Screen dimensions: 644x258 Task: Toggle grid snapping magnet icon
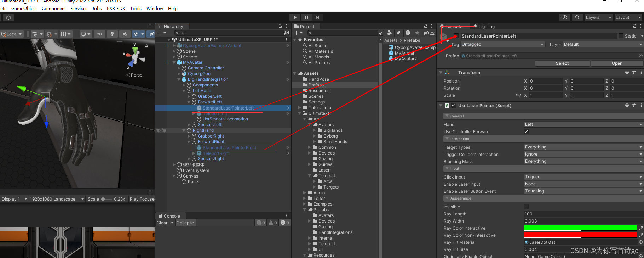click(x=49, y=34)
